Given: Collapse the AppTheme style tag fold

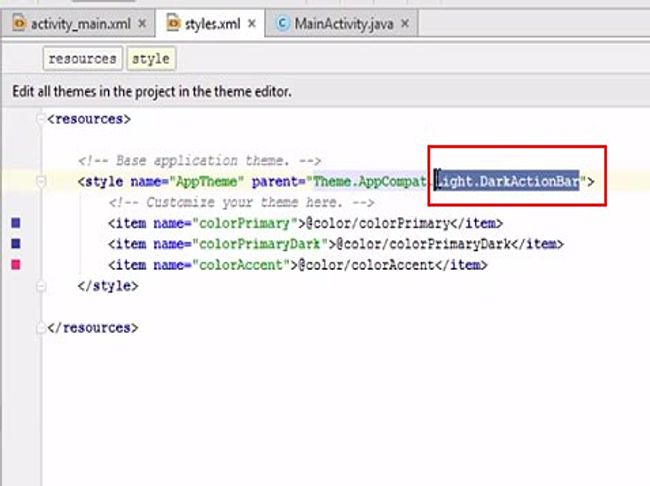Looking at the screenshot, I should [41, 182].
